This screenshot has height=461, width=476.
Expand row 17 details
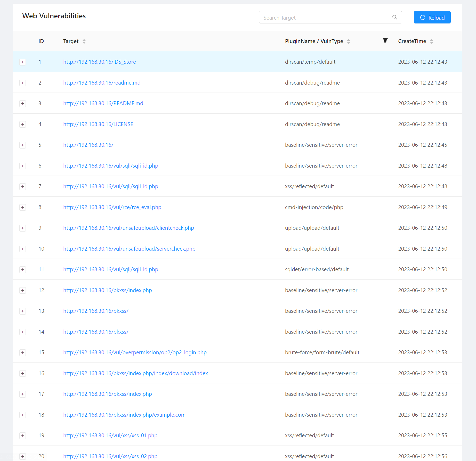[23, 394]
